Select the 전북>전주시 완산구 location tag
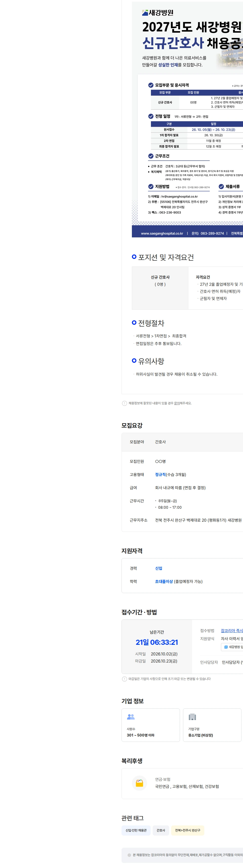243x868 pixels. click(x=188, y=830)
